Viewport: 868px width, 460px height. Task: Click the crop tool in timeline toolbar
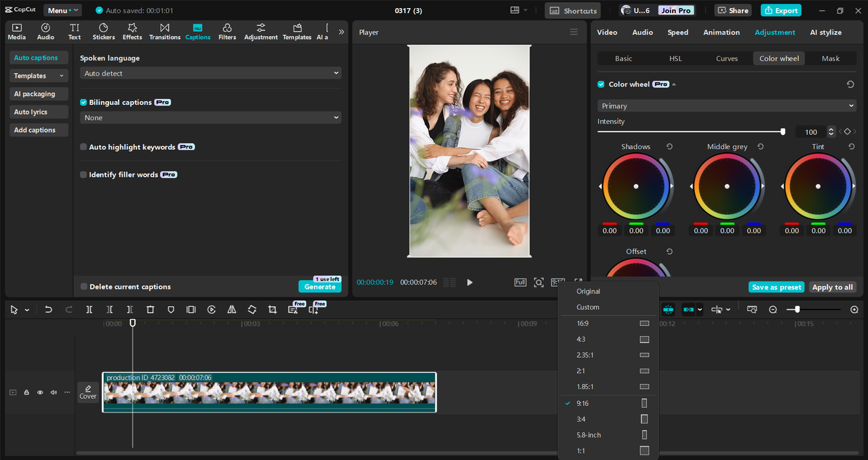point(272,310)
